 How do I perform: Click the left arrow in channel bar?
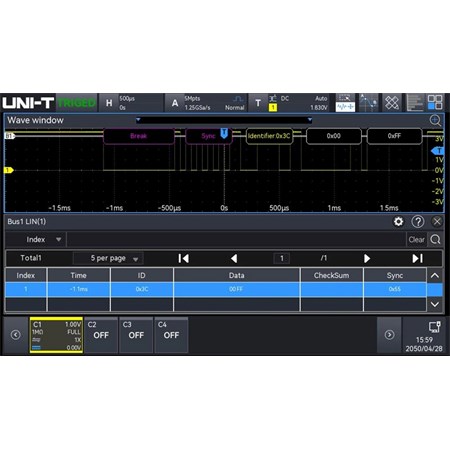[15, 335]
